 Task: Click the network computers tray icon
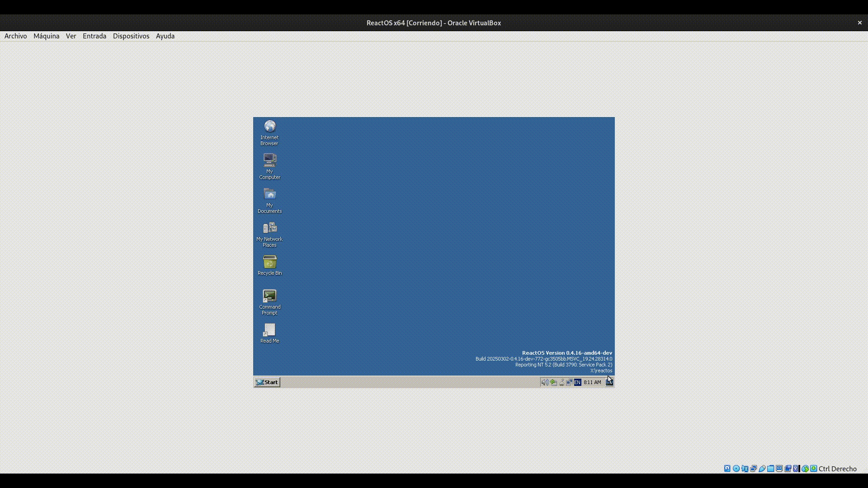click(x=570, y=382)
